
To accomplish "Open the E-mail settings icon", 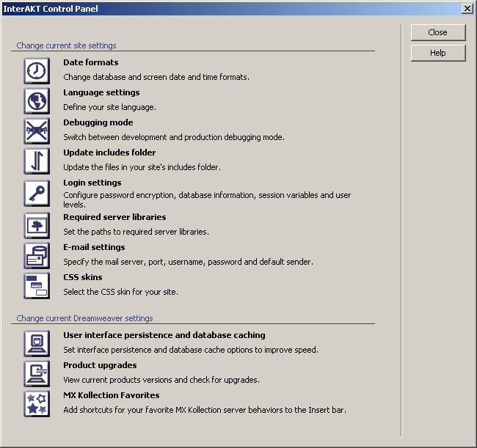I will point(36,255).
